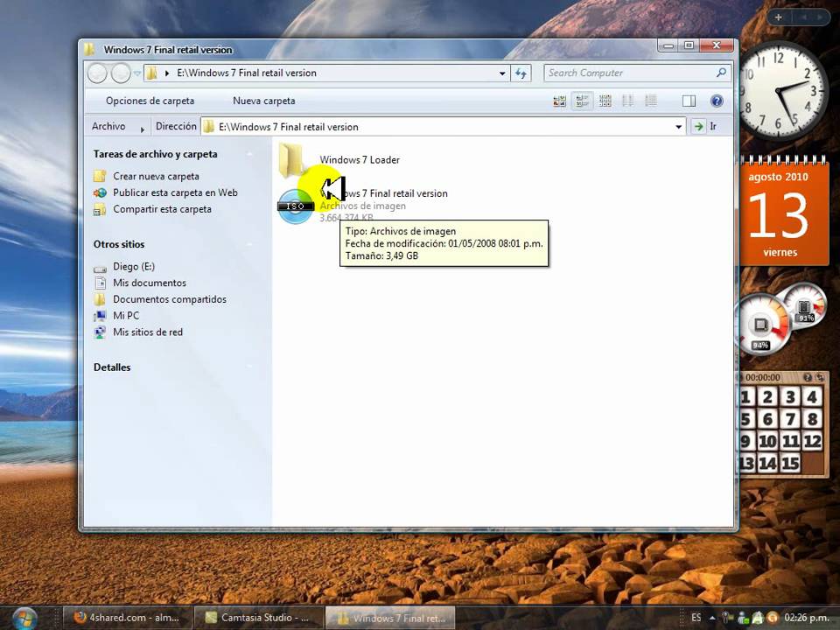Viewport: 840px width, 630px height.
Task: Click Compartir esta carpeta link
Action: [162, 209]
